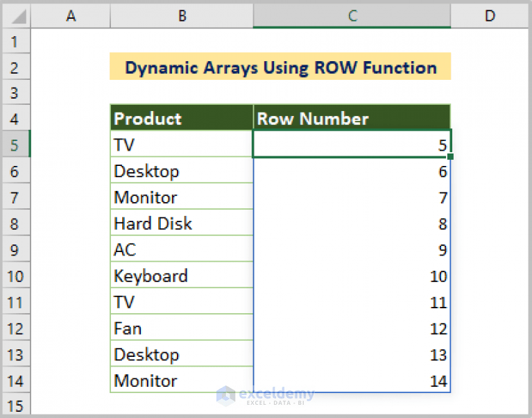Screen dimensions: 532x418
Task: Select row 2 header
Action: pos(16,67)
